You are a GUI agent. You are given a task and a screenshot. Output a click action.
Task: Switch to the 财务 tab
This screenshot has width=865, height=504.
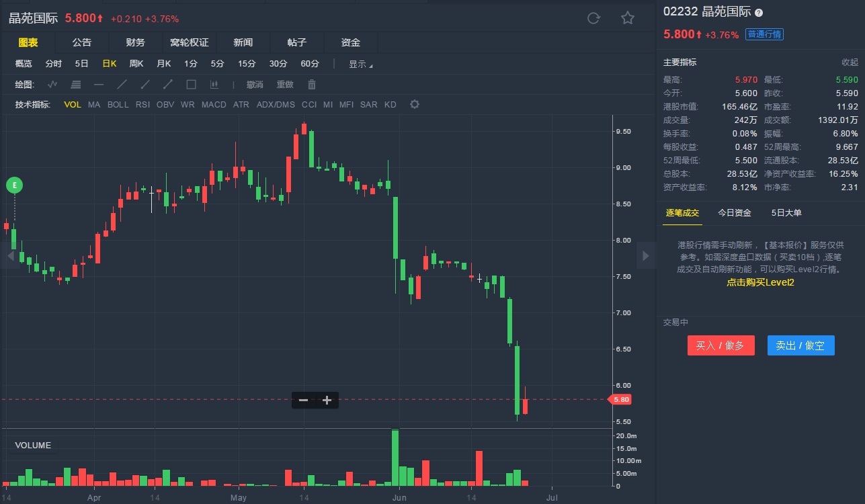tap(135, 42)
